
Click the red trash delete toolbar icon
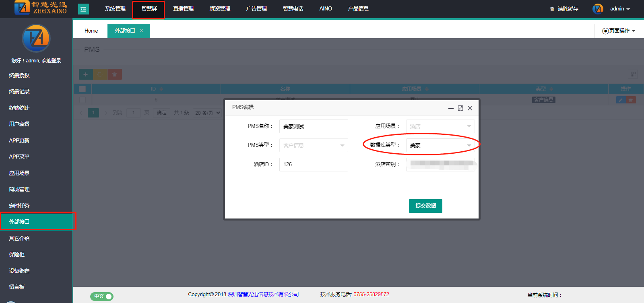click(115, 74)
